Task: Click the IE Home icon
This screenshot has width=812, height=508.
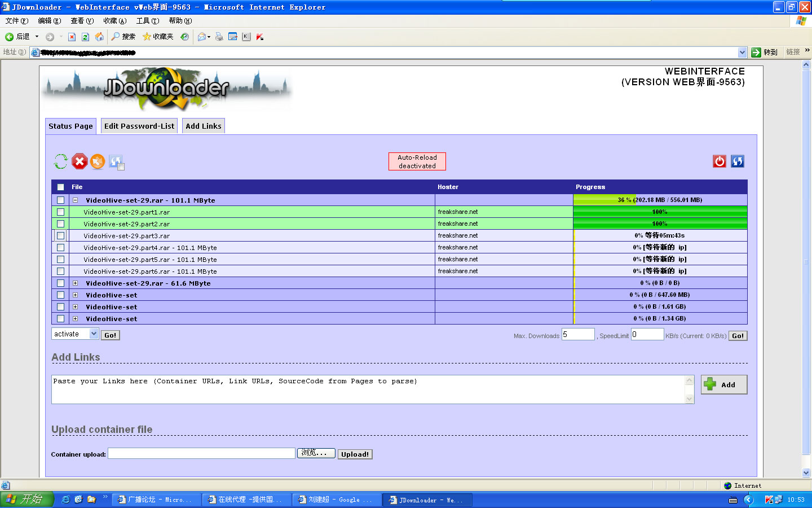Action: click(99, 37)
